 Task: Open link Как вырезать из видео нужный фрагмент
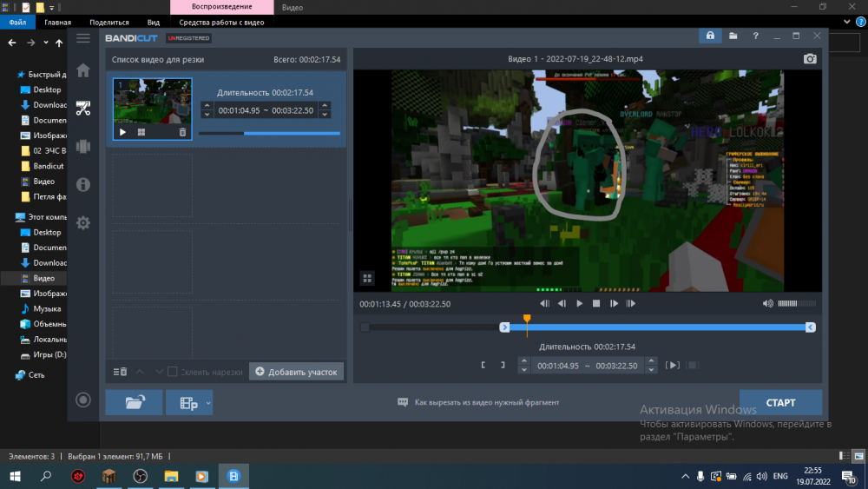pos(487,403)
